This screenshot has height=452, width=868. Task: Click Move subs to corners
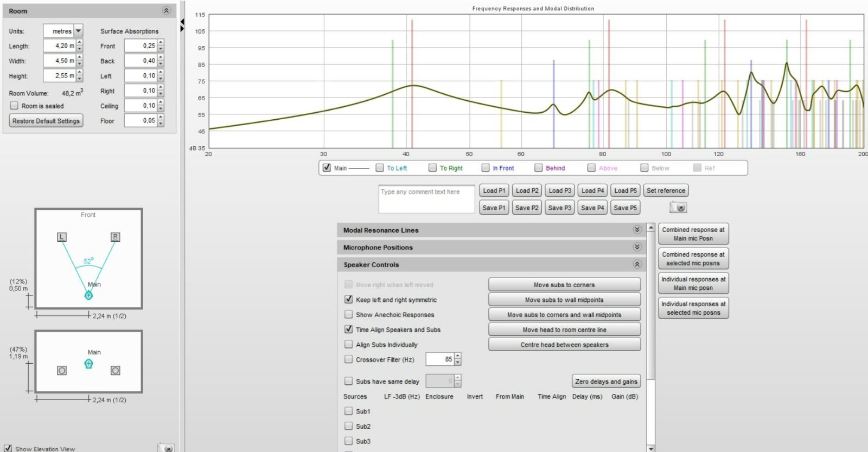coord(564,285)
